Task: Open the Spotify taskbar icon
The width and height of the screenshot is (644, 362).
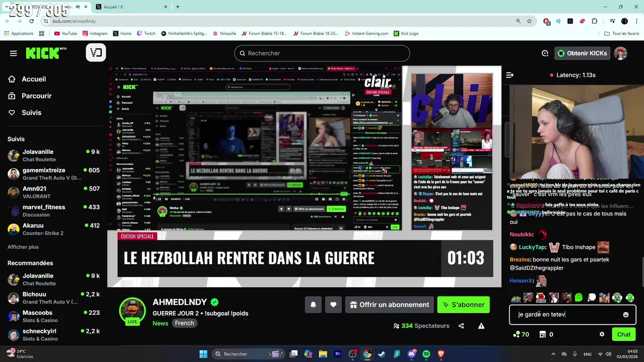Action: (x=426, y=354)
